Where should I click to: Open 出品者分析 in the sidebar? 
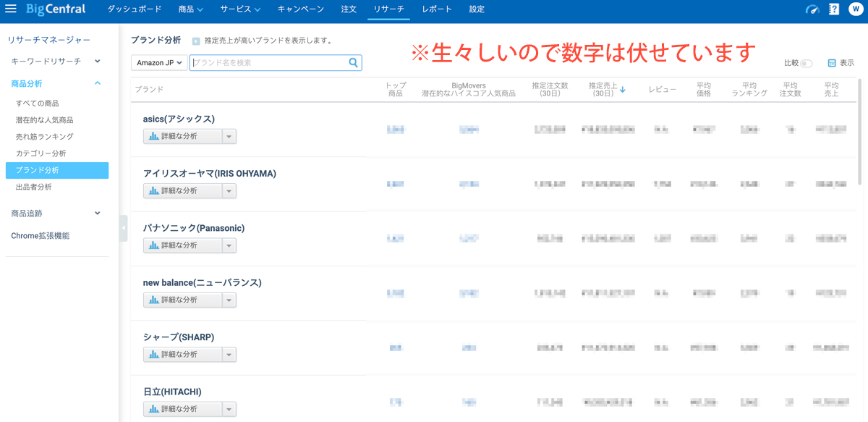[34, 187]
